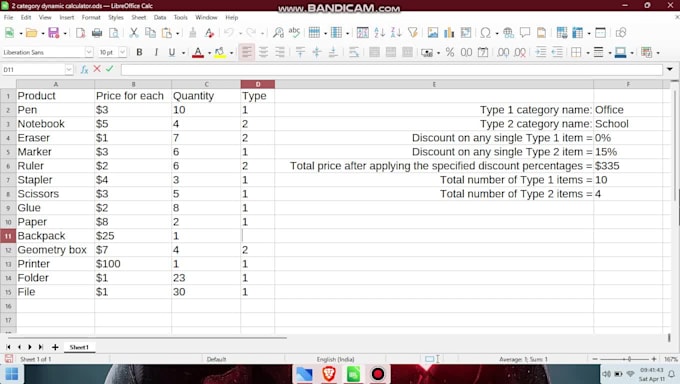Select the Sheet1 tab
The width and height of the screenshot is (680, 384).
[x=79, y=347]
